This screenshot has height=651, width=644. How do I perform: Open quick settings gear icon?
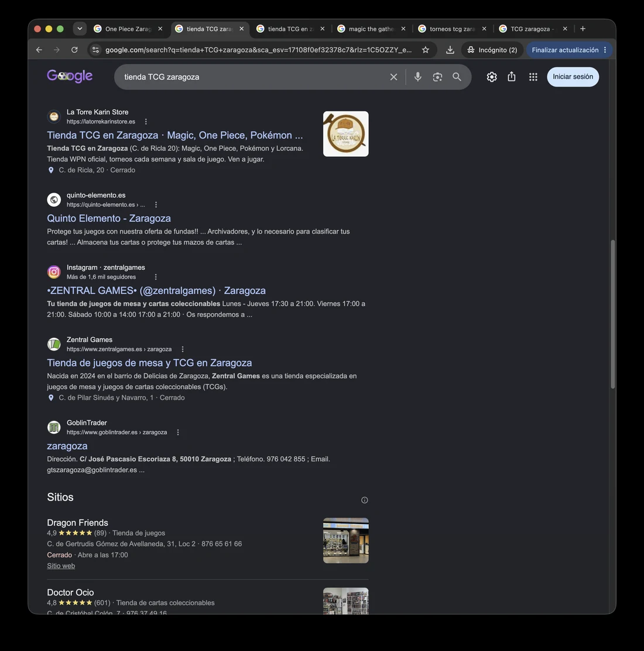(x=492, y=77)
